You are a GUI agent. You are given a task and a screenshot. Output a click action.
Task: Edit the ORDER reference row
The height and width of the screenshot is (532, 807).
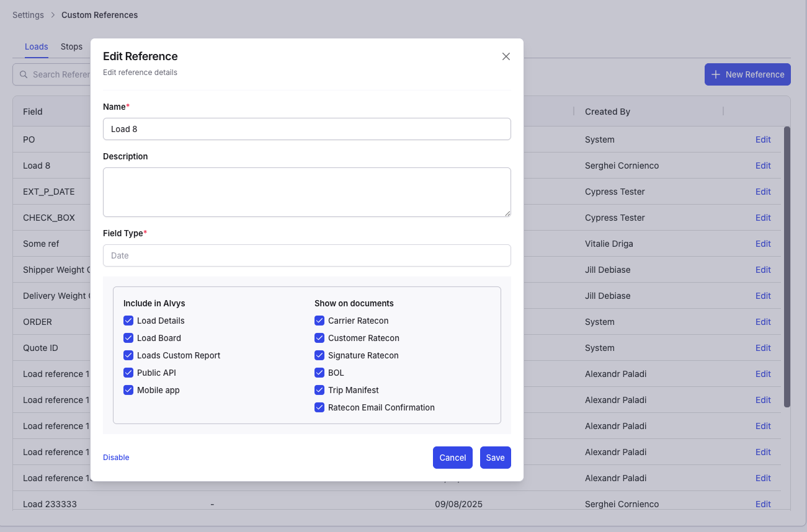click(763, 322)
